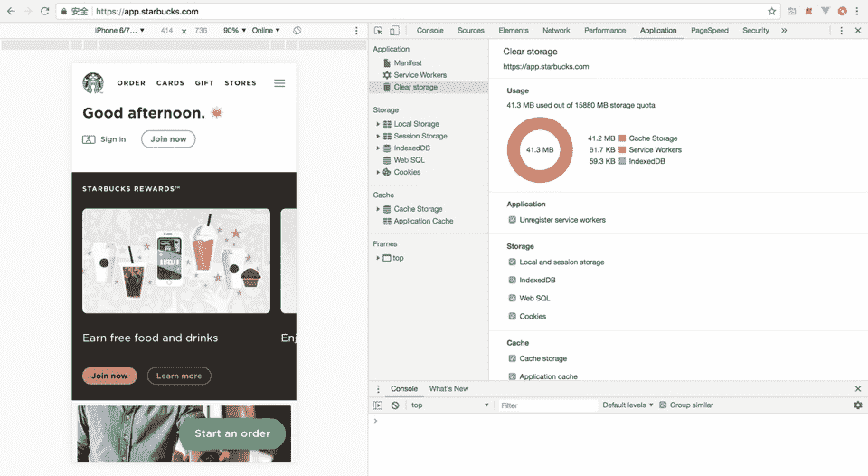
Task: Open the Online throttling dropdown
Action: [x=266, y=31]
